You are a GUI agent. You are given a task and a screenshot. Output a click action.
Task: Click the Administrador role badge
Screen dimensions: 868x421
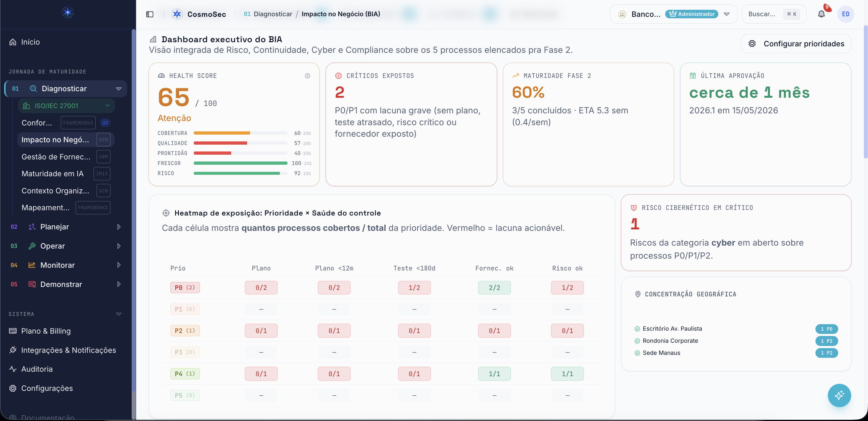[692, 14]
